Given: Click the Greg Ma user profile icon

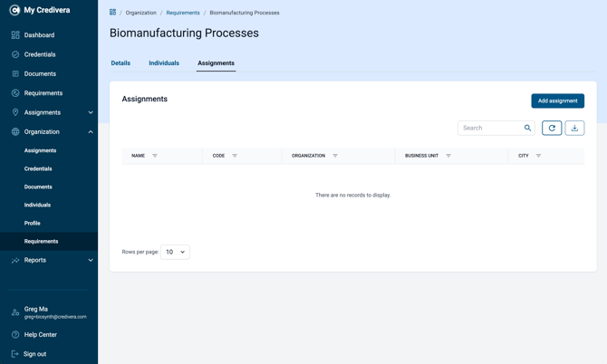Looking at the screenshot, I should pos(15,312).
